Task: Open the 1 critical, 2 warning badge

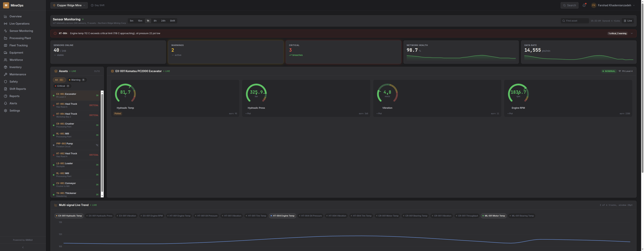Action: click(x=617, y=33)
